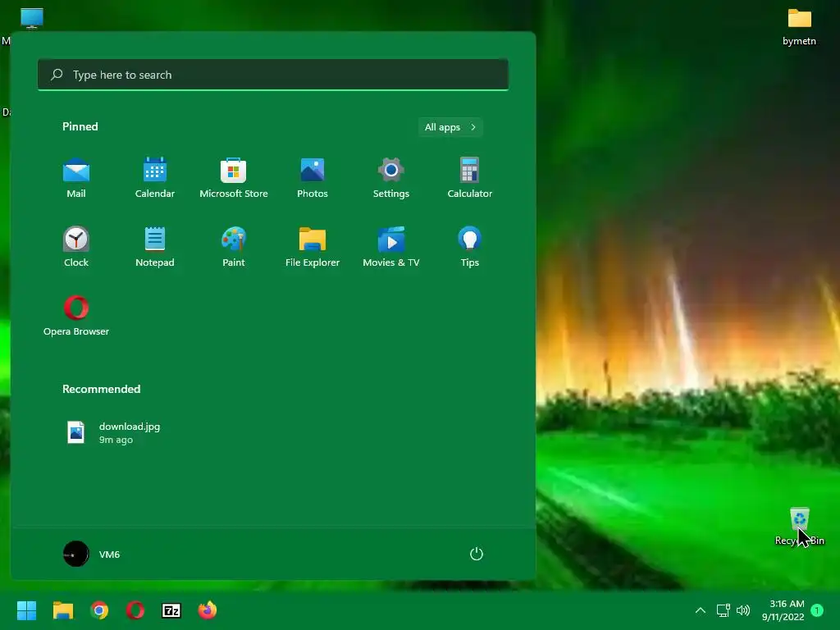Click the volume speaker icon

743,610
